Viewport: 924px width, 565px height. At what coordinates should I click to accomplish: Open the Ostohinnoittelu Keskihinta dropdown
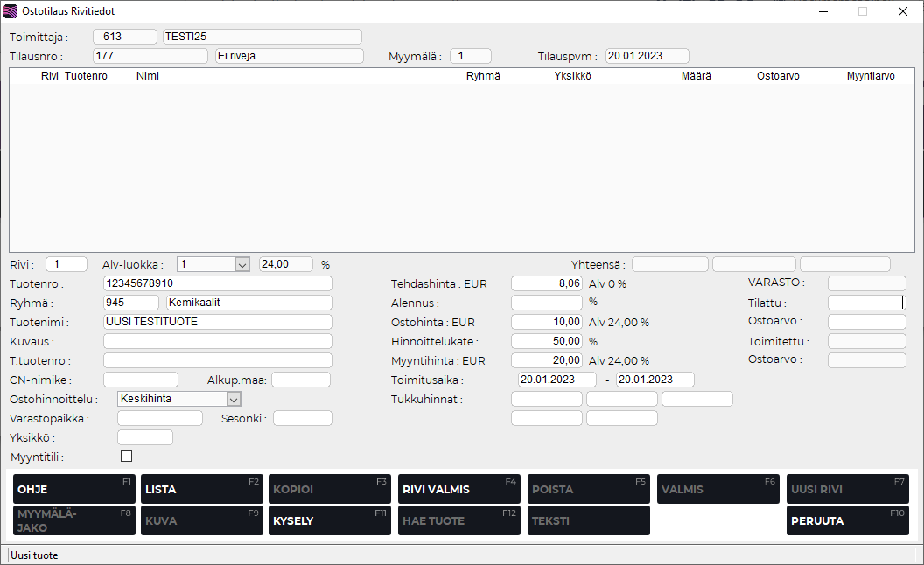tap(233, 399)
